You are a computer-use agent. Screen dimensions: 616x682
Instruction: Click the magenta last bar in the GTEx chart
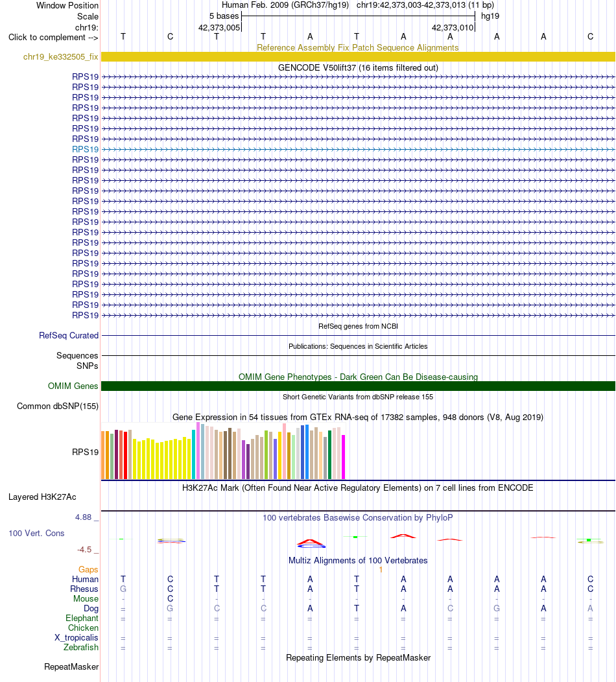343,457
